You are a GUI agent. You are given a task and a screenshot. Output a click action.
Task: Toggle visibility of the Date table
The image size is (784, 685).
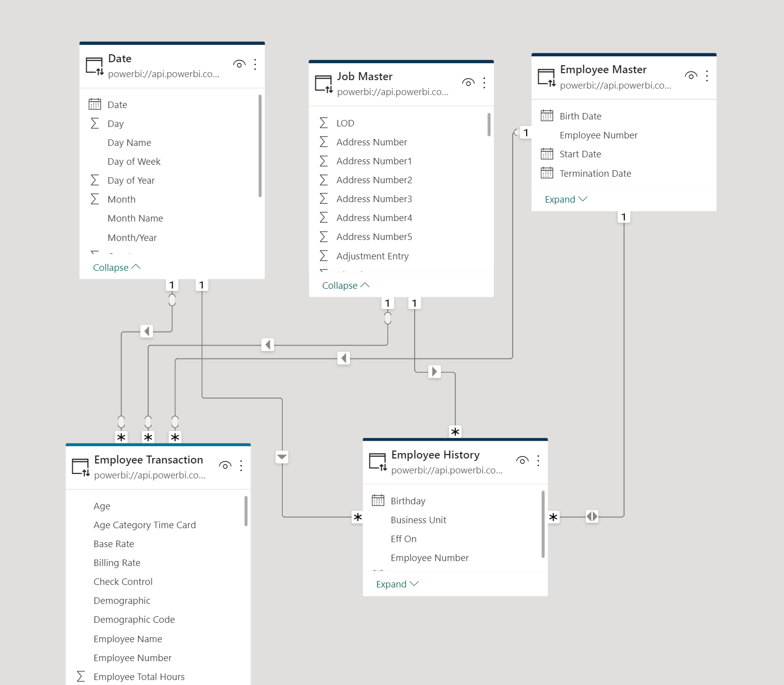tap(239, 64)
